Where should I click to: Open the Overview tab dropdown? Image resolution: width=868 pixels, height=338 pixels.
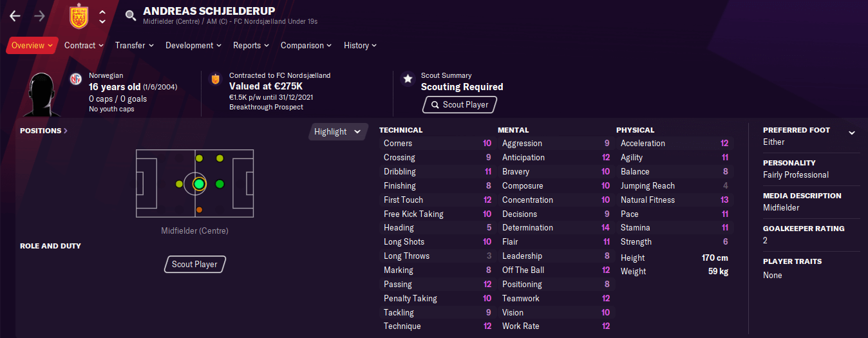pyautogui.click(x=32, y=46)
